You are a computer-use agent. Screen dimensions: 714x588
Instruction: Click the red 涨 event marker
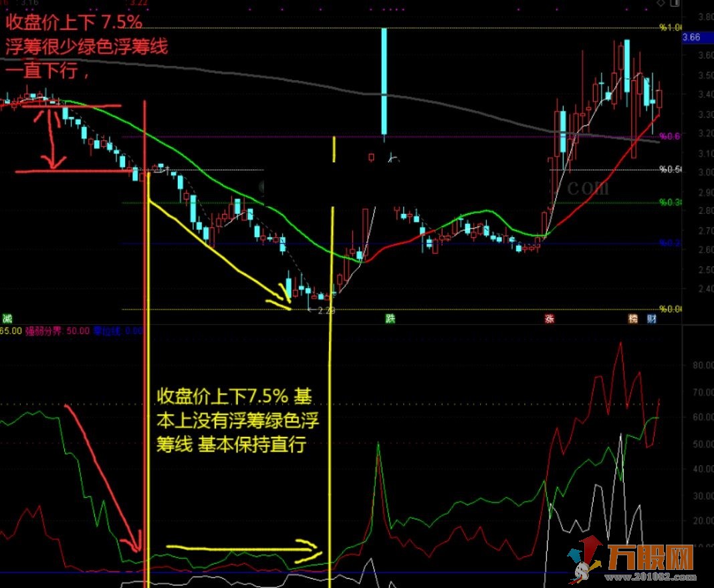[x=549, y=319]
